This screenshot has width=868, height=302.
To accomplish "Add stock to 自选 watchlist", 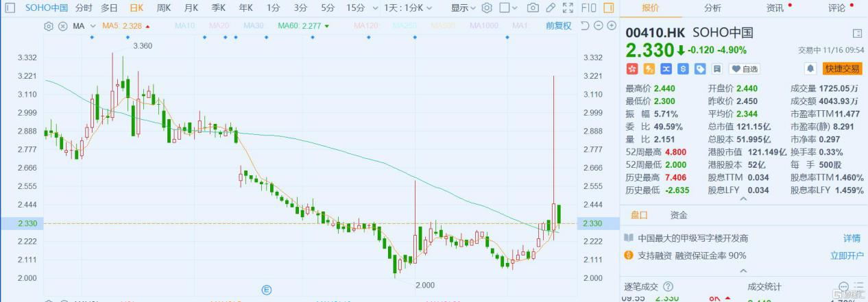I will tap(745, 68).
